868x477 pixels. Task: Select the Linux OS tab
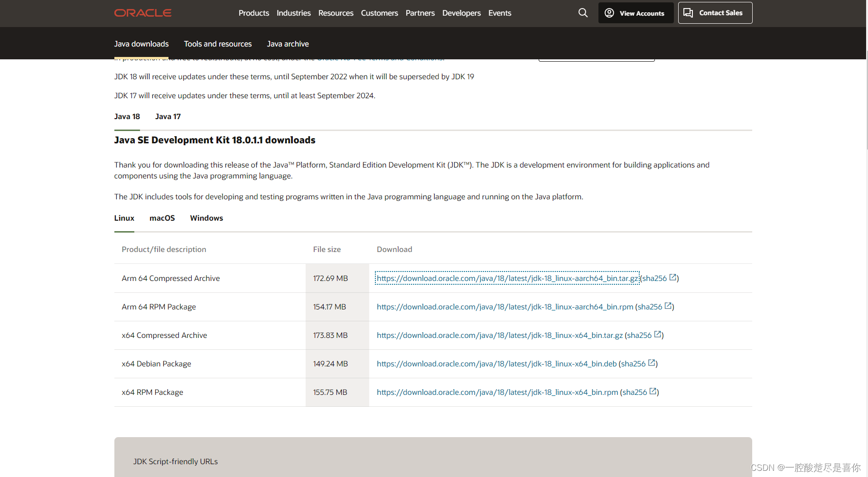(x=124, y=218)
